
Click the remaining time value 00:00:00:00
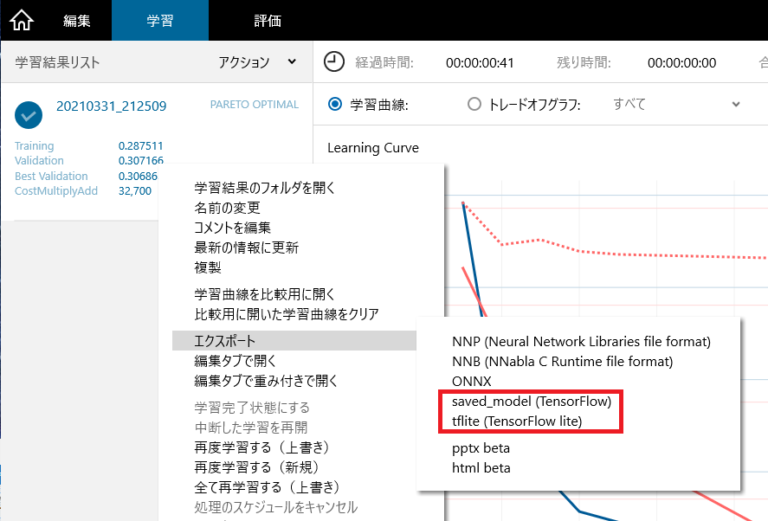[681, 63]
